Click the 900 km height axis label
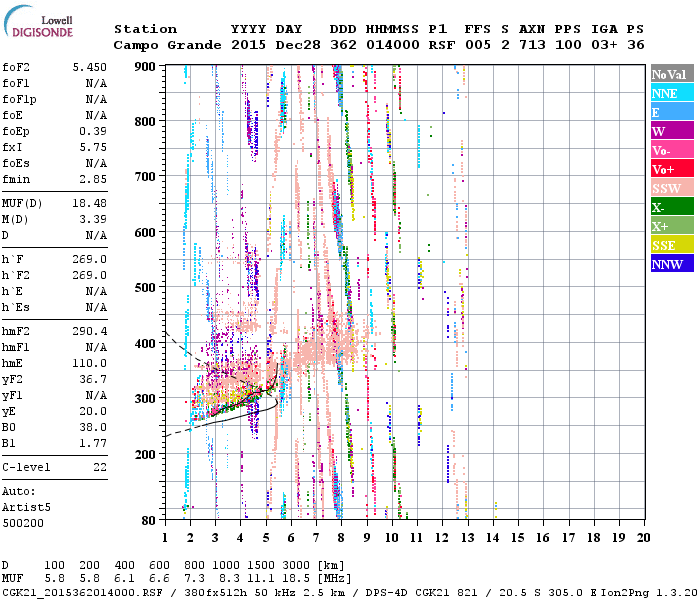Viewport: 700px width, 600px height. click(145, 67)
